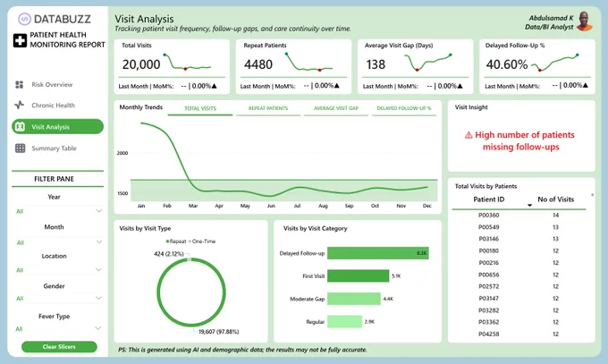The image size is (608, 364).
Task: Select patient row P04258
Action: pyautogui.click(x=519, y=334)
